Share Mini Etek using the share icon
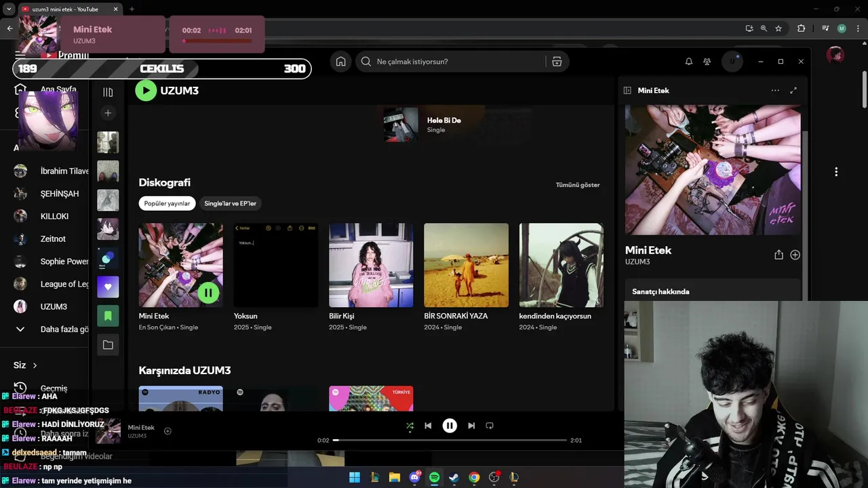The height and width of the screenshot is (488, 868). click(x=778, y=255)
